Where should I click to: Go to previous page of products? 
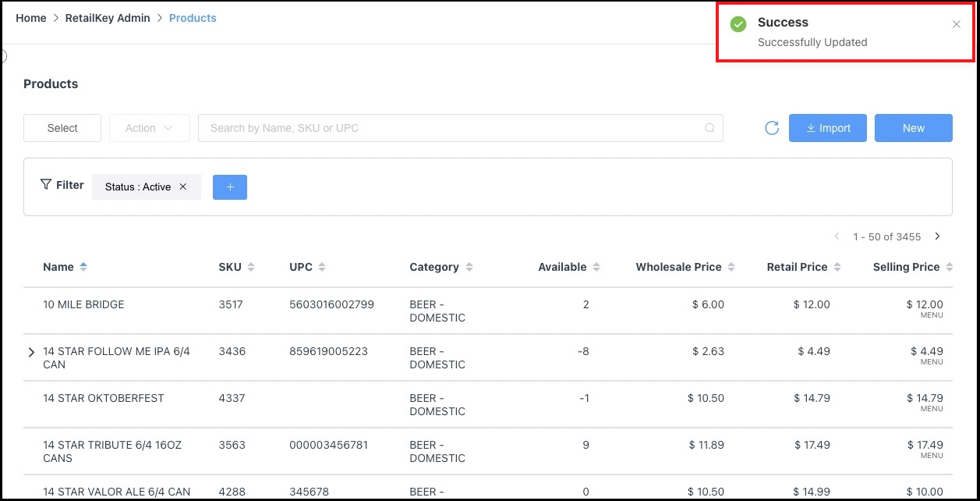[x=837, y=236]
